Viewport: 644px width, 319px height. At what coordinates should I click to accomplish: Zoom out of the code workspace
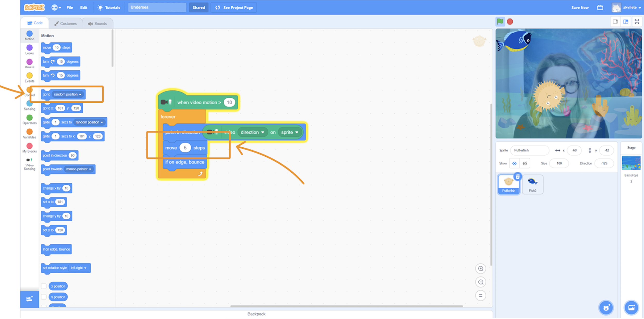click(480, 282)
